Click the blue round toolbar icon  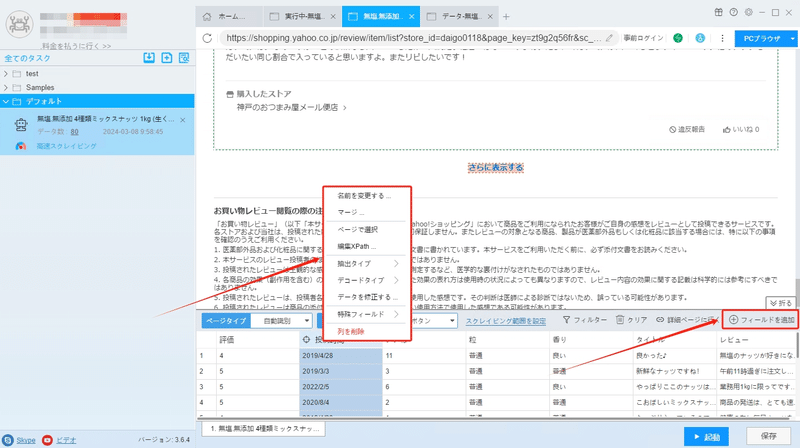(x=701, y=38)
